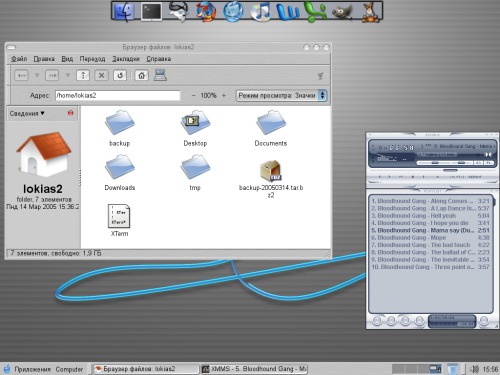Select track 10 Three point in playlist
The height and width of the screenshot is (375, 500).
pyautogui.click(x=430, y=267)
